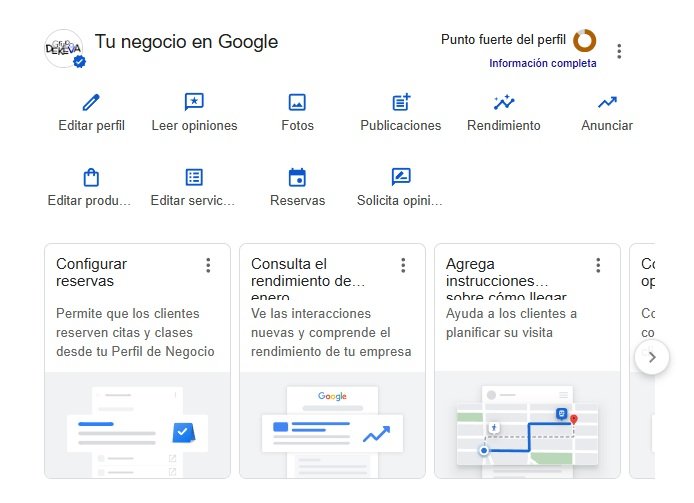Click the map directions illustration
694x503 pixels.
(527, 425)
